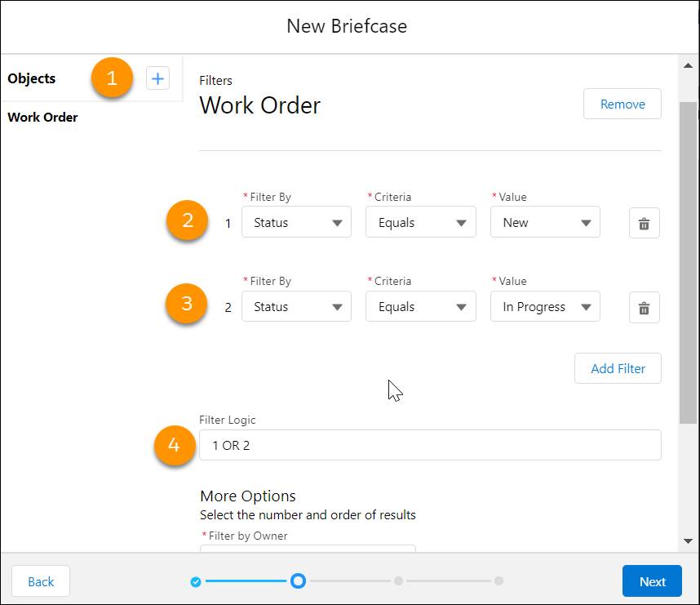700x605 pixels.
Task: Click Next to continue briefcase setup
Action: [652, 581]
